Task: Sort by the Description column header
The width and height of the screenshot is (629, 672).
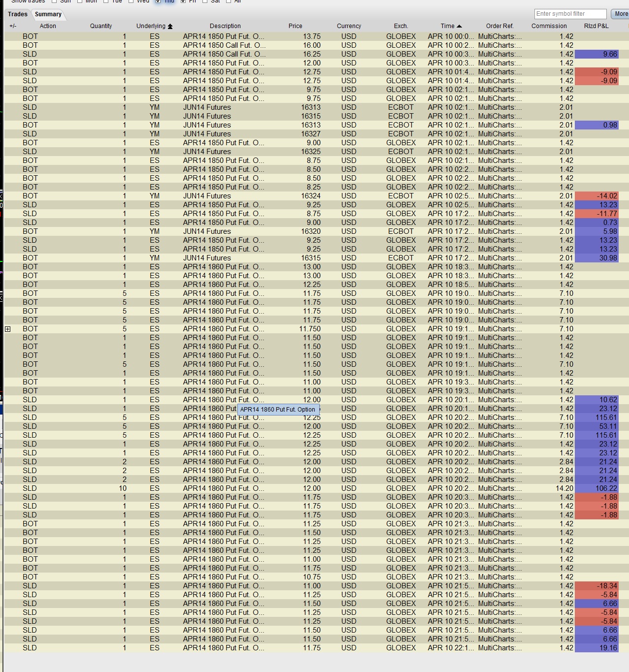Action: tap(225, 26)
